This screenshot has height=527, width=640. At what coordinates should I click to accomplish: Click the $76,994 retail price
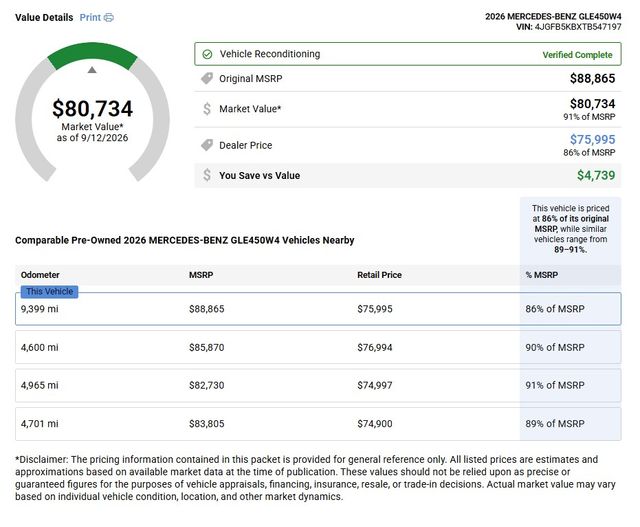point(375,347)
